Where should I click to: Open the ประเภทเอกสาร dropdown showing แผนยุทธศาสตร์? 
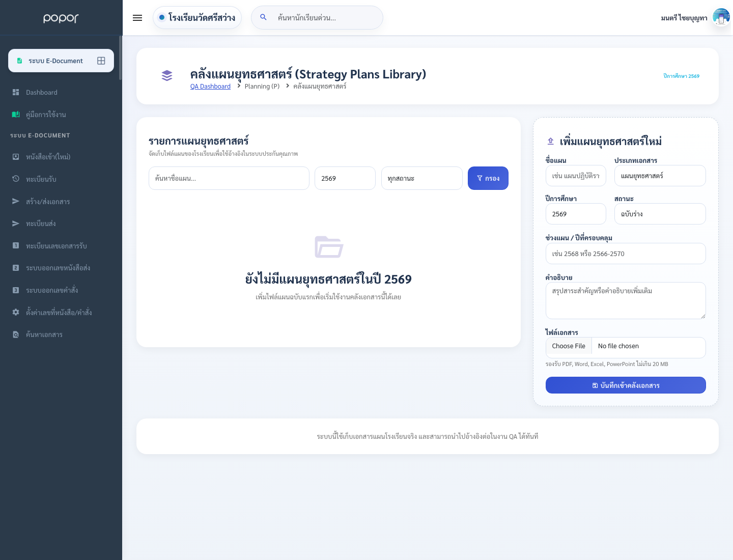pos(660,176)
